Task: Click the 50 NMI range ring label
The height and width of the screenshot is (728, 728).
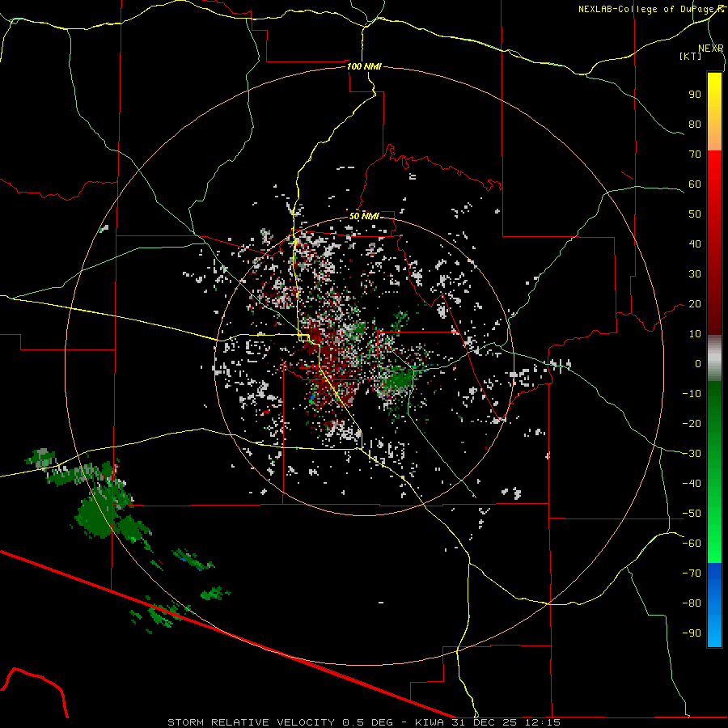Action: [x=364, y=216]
